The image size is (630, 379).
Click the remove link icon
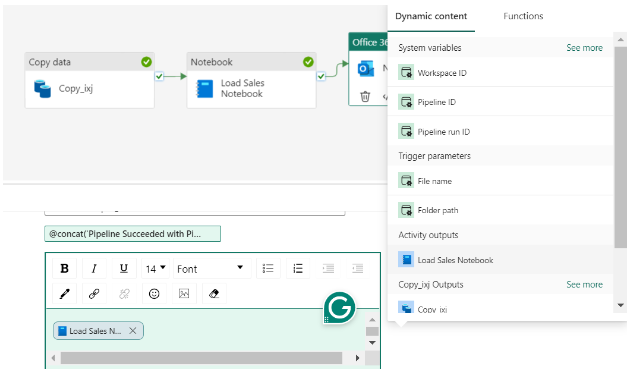[124, 294]
